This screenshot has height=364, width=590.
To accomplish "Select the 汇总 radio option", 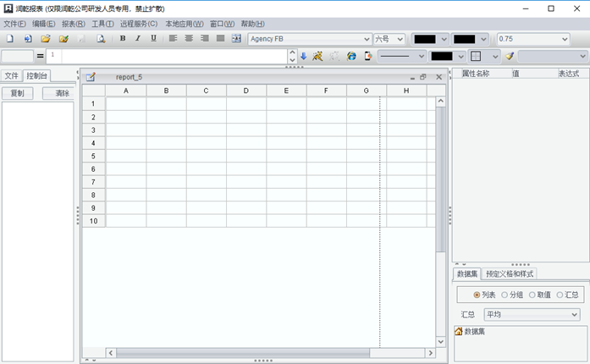I will 560,295.
